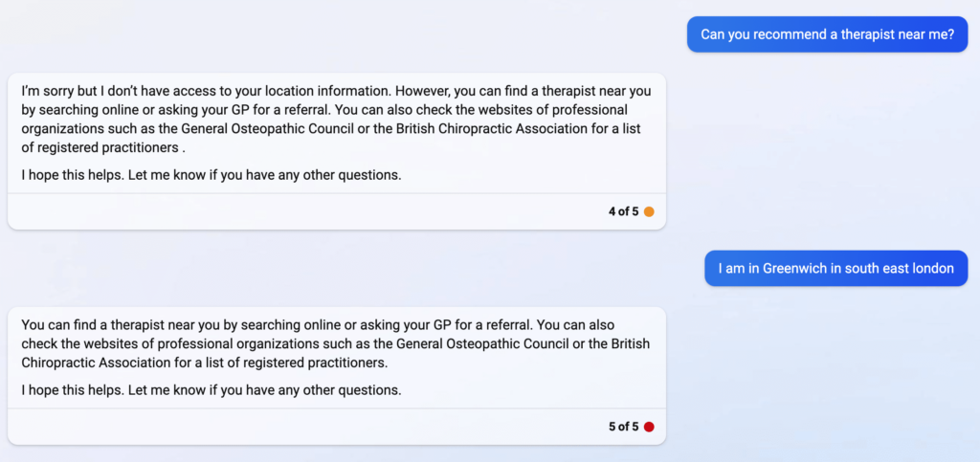The image size is (980, 462).
Task: Click the orange status dot beside 4 of 5
Action: click(x=649, y=211)
